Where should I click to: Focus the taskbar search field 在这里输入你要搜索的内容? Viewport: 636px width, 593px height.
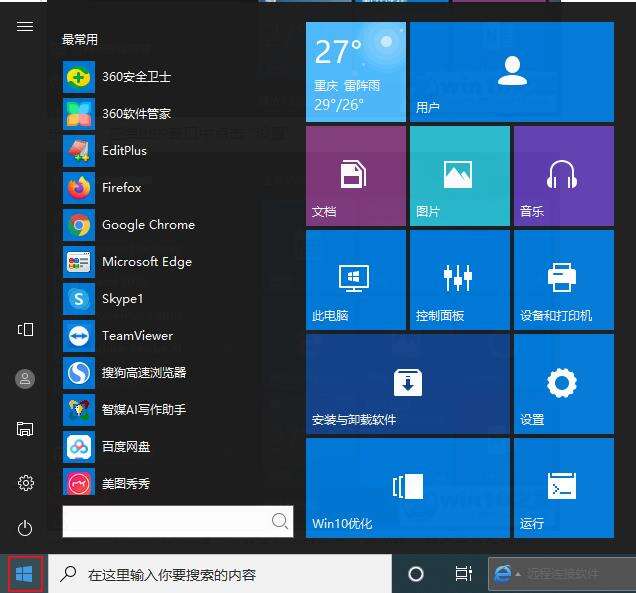(220, 574)
